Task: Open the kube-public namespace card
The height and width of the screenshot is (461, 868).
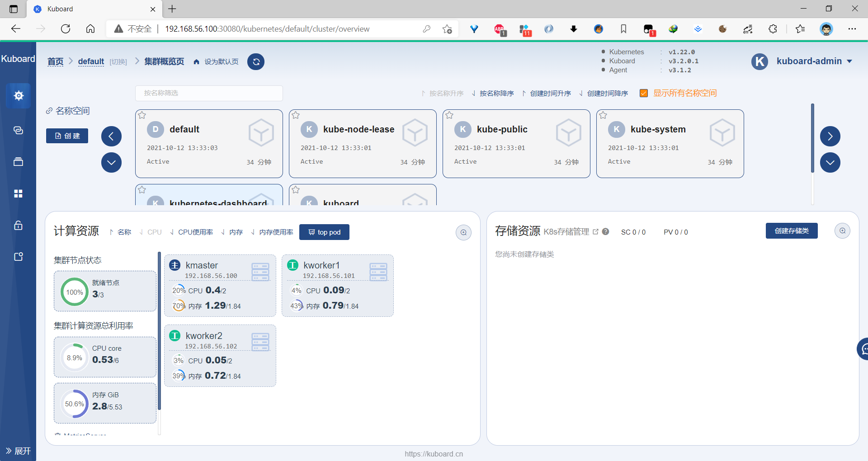Action: (x=516, y=144)
